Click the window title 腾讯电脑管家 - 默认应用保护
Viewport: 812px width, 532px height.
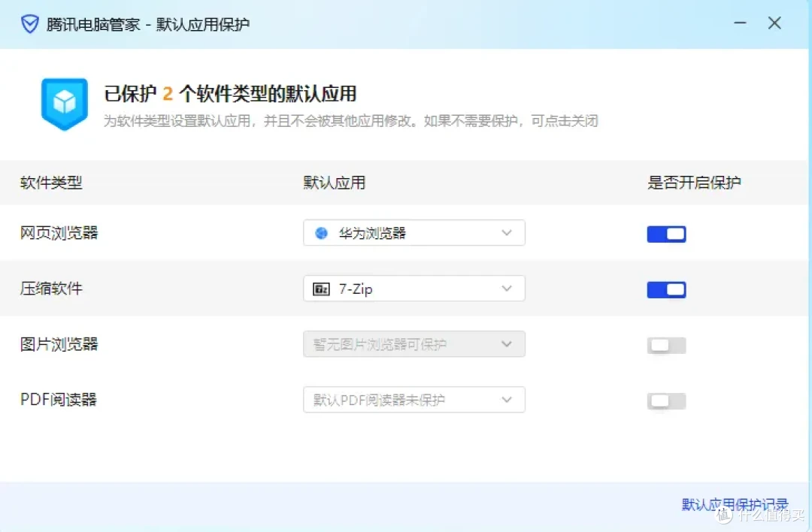click(x=148, y=24)
